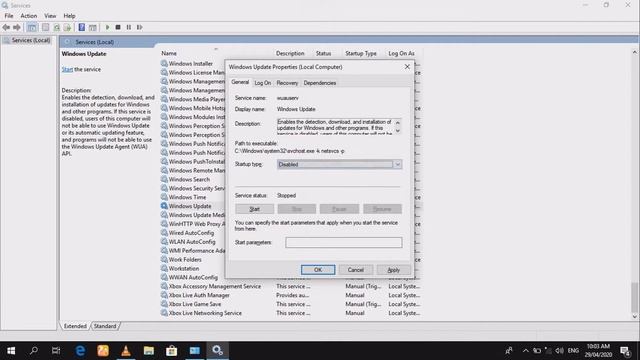This screenshot has width=640, height=360.
Task: Select the Windows Installer service row
Action: click(191, 64)
